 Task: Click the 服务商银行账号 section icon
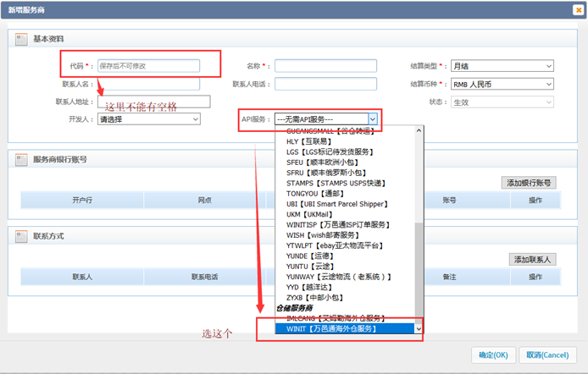point(21,159)
